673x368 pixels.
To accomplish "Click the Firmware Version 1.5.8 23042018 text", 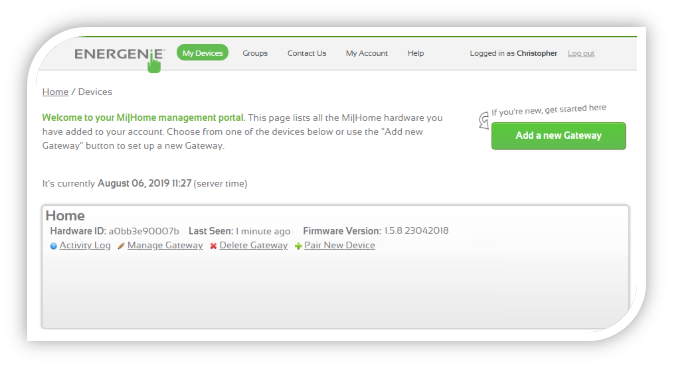I will pyautogui.click(x=376, y=231).
